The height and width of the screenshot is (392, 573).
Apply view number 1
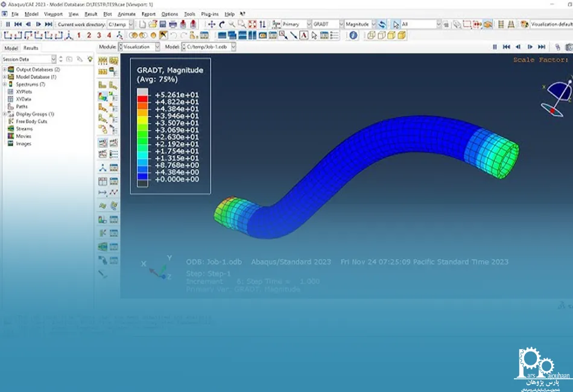pyautogui.click(x=78, y=36)
